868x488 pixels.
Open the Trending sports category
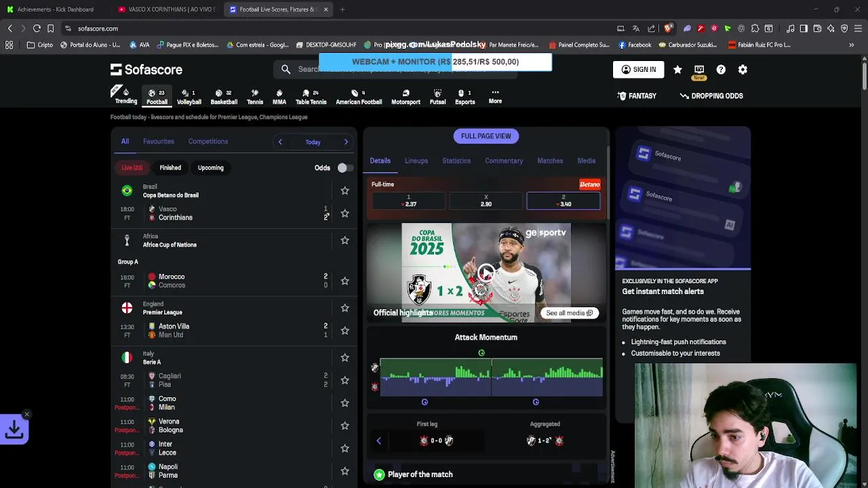coord(125,96)
